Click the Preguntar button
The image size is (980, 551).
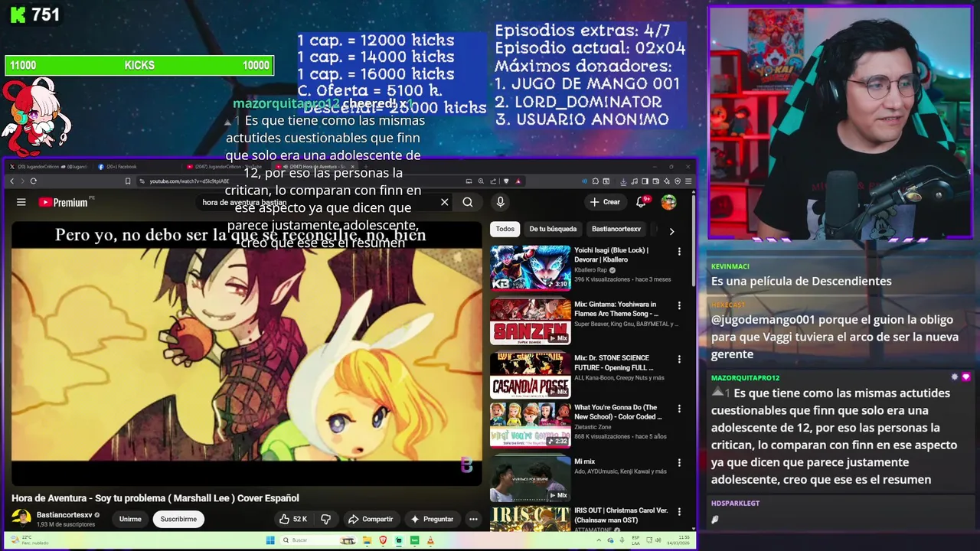coord(432,519)
